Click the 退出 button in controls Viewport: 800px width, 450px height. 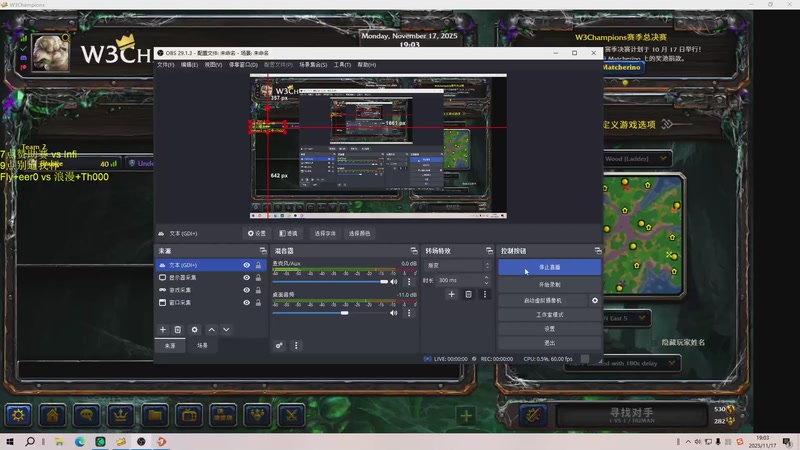549,343
